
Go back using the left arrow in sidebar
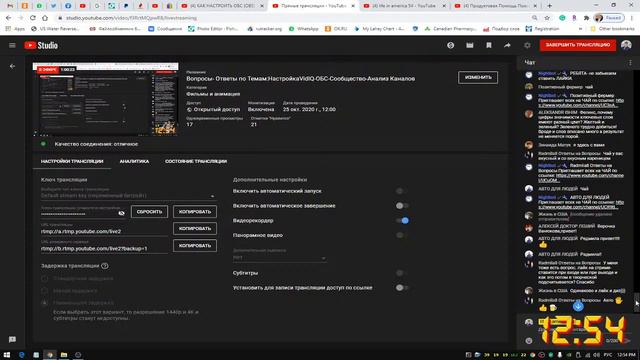(x=12, y=66)
